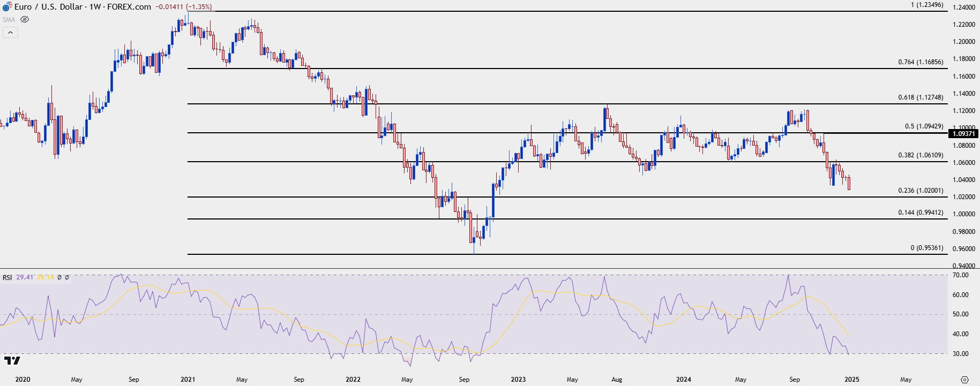The image size is (980, 386).
Task: Click the first empty-set symbol in the RSI legend
Action: point(59,277)
